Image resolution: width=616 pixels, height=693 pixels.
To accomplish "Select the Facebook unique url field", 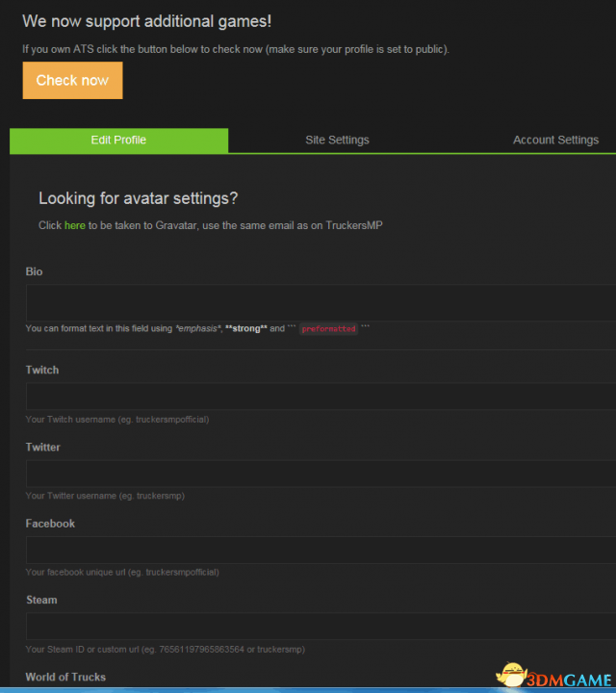I will point(321,550).
